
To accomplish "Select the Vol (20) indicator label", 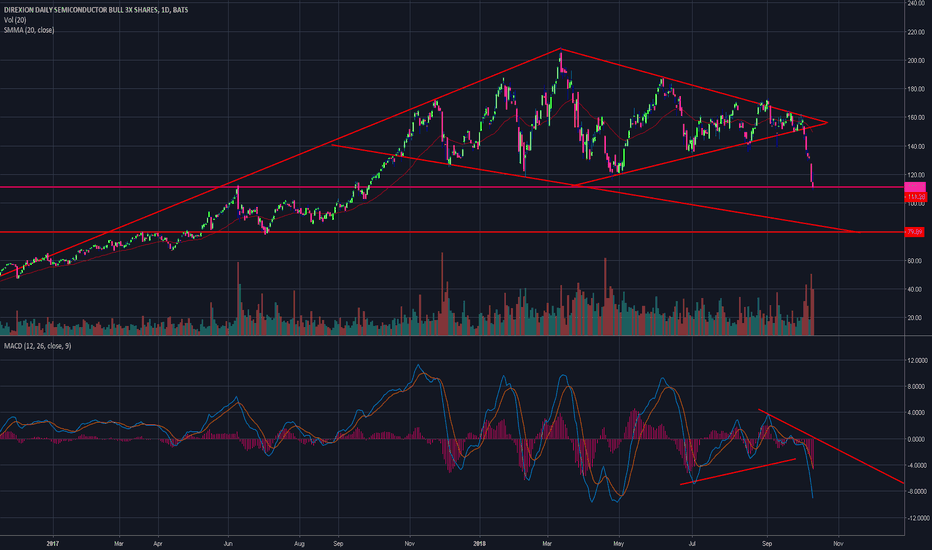I will tap(15, 20).
